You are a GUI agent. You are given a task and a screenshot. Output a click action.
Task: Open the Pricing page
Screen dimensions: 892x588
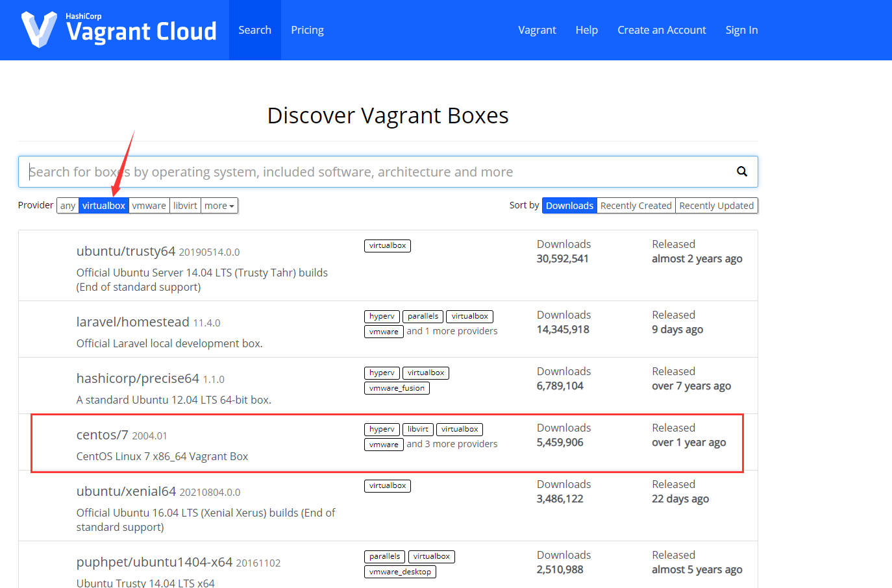tap(307, 30)
